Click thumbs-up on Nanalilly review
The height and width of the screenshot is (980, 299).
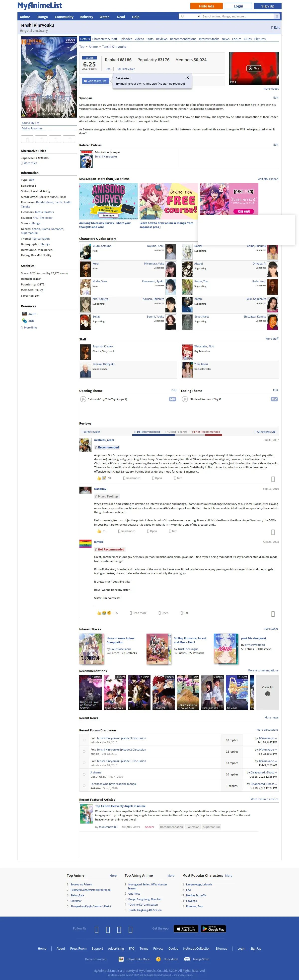[x=99, y=531]
